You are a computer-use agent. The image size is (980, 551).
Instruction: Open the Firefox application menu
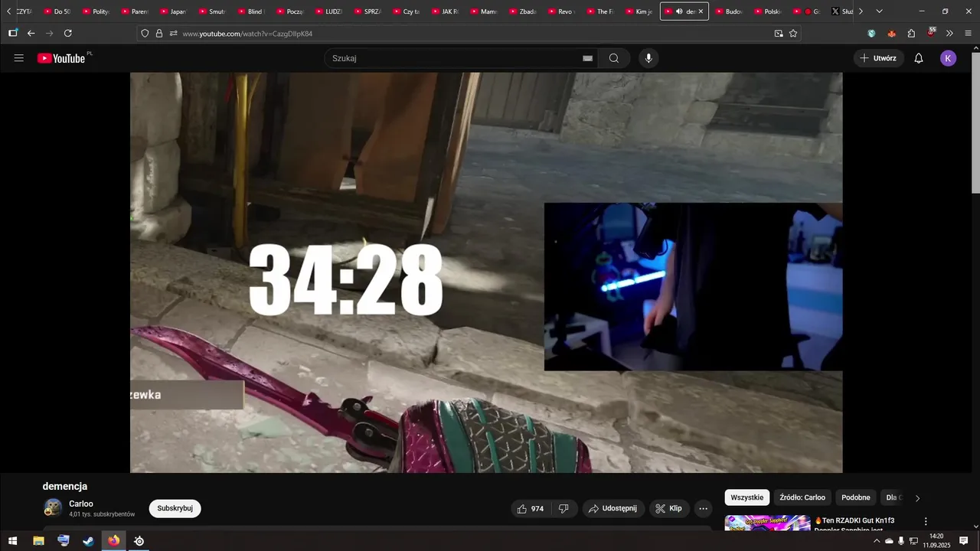coord(969,34)
